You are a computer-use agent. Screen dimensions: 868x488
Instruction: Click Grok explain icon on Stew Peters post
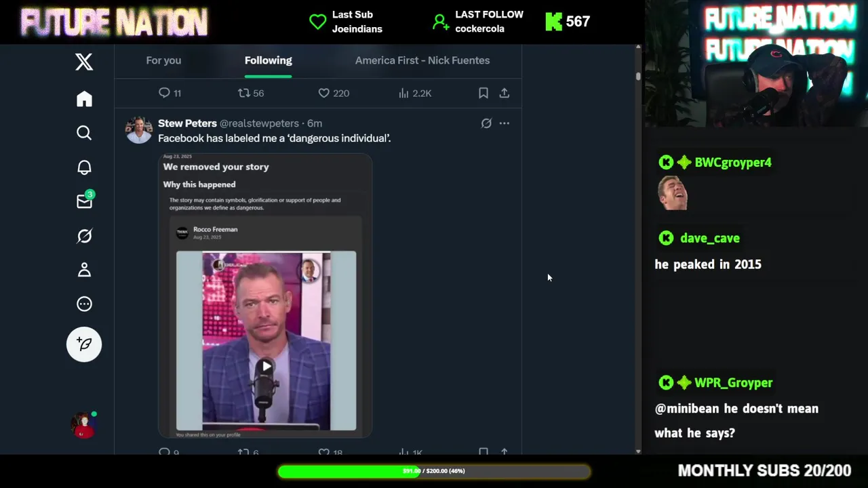click(486, 123)
